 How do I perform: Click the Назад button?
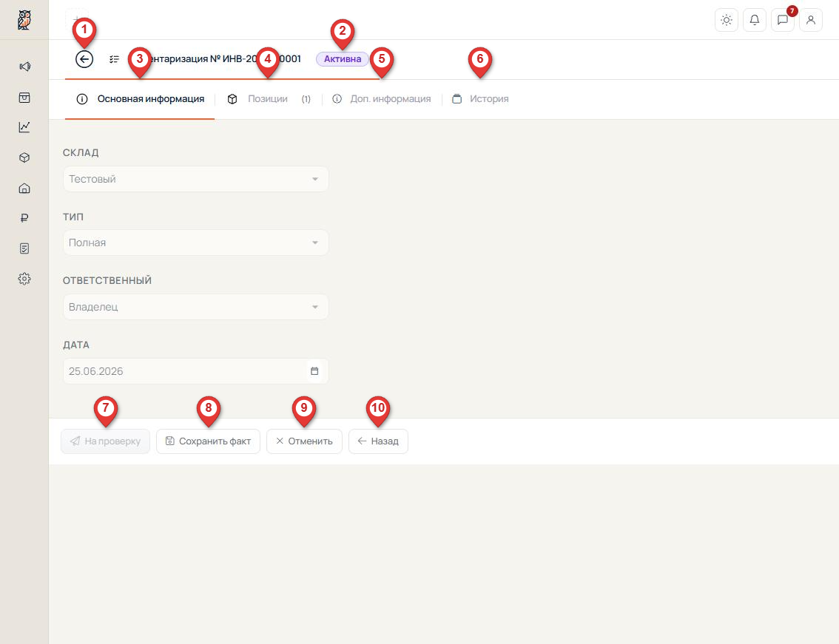pos(378,441)
